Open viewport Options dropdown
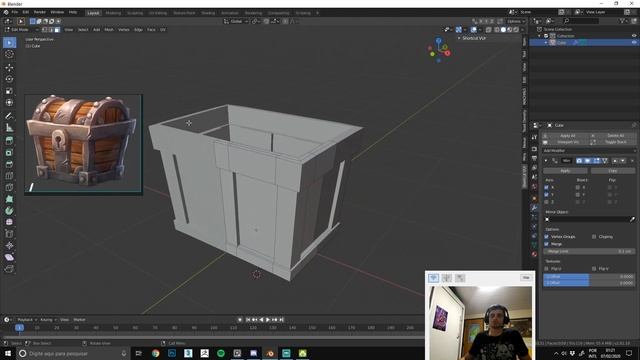This screenshot has height=360, width=640. pyautogui.click(x=516, y=21)
